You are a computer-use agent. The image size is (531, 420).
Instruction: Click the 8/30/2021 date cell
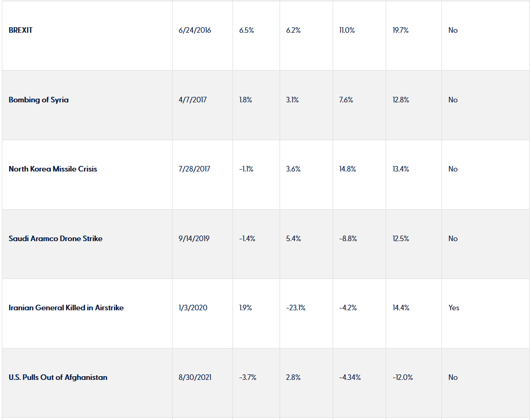(195, 378)
